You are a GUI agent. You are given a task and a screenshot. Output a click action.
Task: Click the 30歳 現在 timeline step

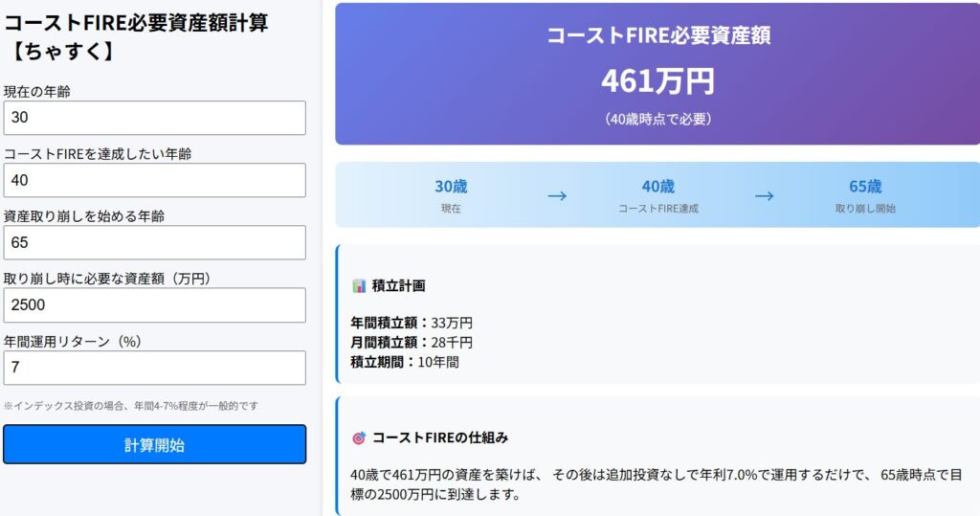click(451, 195)
